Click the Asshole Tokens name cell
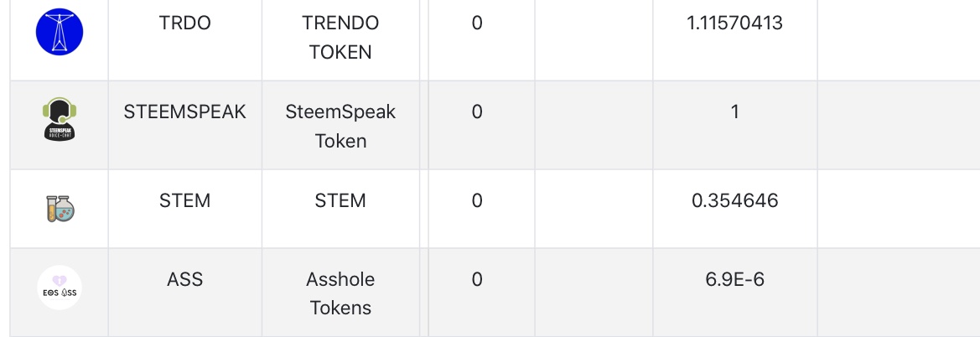The image size is (980, 337). (x=340, y=293)
